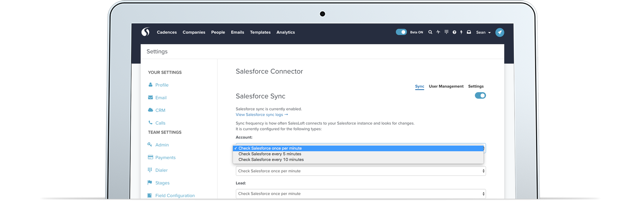Click the lightning bolt icon
Screen dimensions: 644x203
[461, 32]
